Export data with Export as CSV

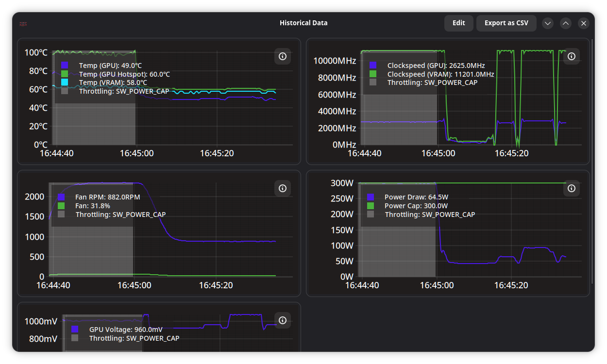click(x=506, y=23)
